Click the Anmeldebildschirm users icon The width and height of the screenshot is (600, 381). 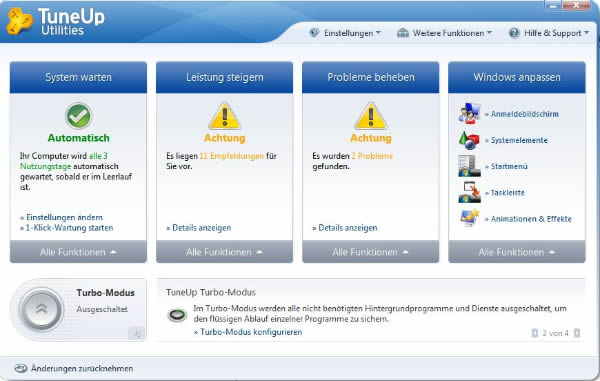[x=469, y=113]
